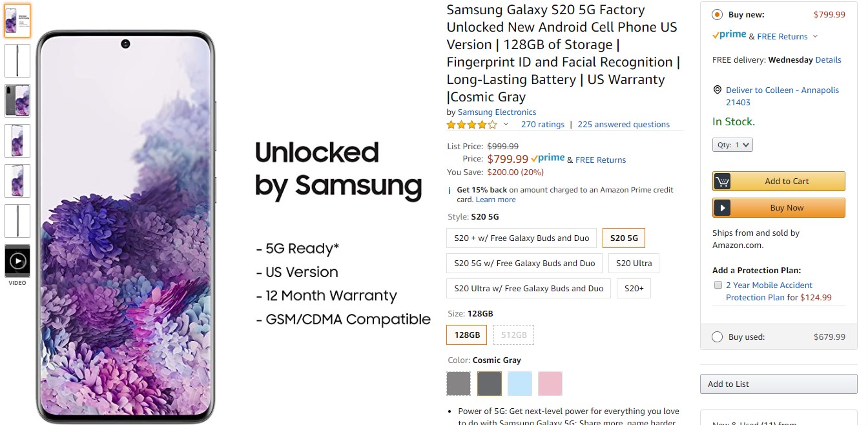868x425 pixels.
Task: Choose the S20+ style option
Action: point(634,288)
